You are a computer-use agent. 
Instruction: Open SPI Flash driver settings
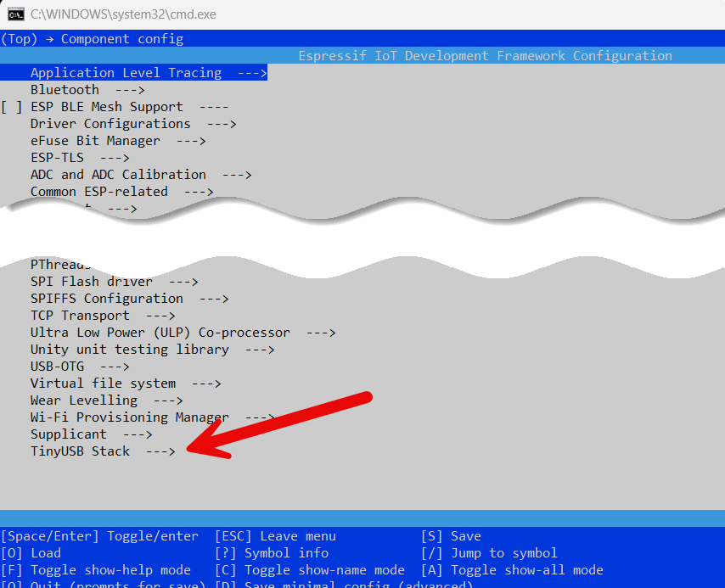[92, 282]
